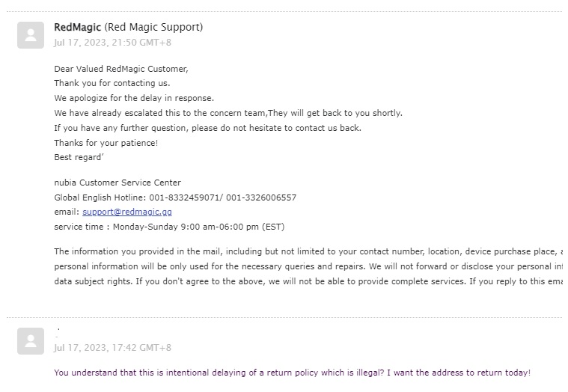Viewport: 568px width, 392px height.
Task: Click the Jul 17, 2023, 17:42 timestamp
Action: 113,347
